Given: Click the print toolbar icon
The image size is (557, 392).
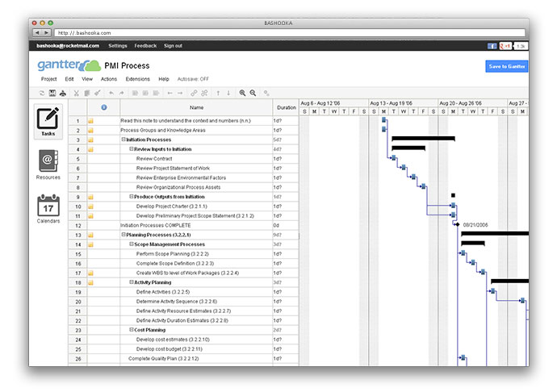Looking at the screenshot, I should pos(63,93).
